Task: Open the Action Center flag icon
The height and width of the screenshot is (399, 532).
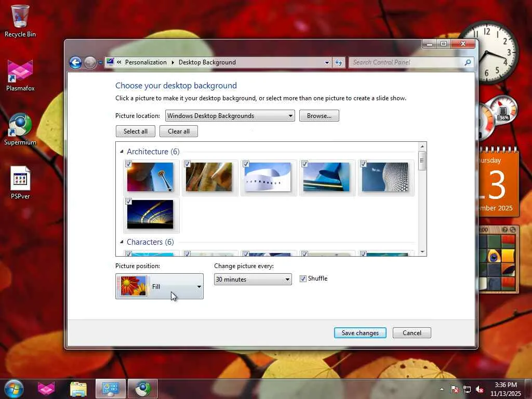Action: [454, 389]
